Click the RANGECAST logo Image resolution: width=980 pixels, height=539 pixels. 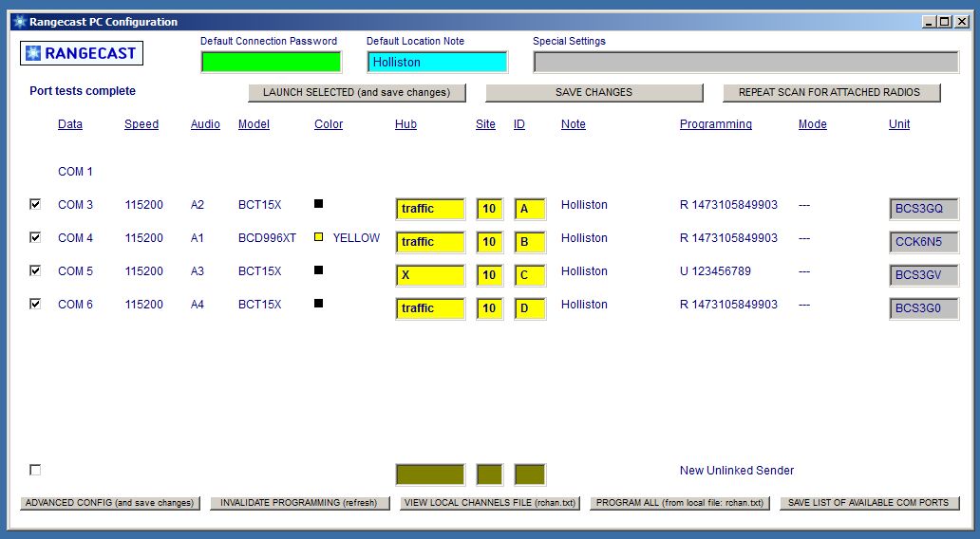coord(82,53)
